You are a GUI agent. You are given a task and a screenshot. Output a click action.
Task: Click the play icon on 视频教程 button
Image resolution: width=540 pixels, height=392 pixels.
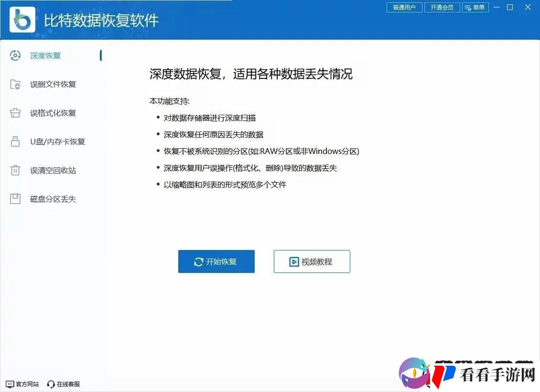point(294,262)
